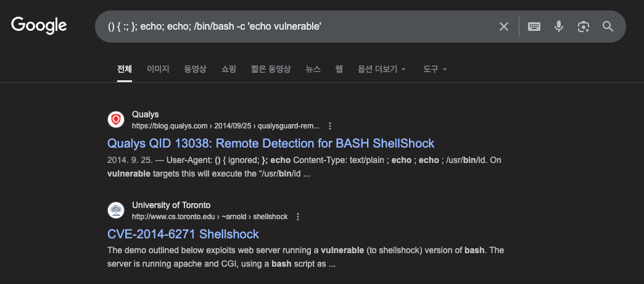Switch to the 동영상 tab
Image resolution: width=644 pixels, height=284 pixels.
coord(195,69)
